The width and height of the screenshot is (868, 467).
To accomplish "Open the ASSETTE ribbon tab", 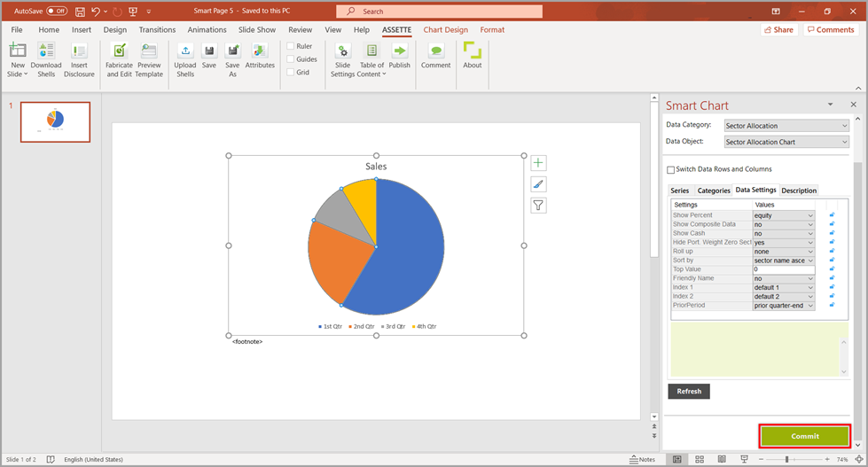I will coord(396,30).
